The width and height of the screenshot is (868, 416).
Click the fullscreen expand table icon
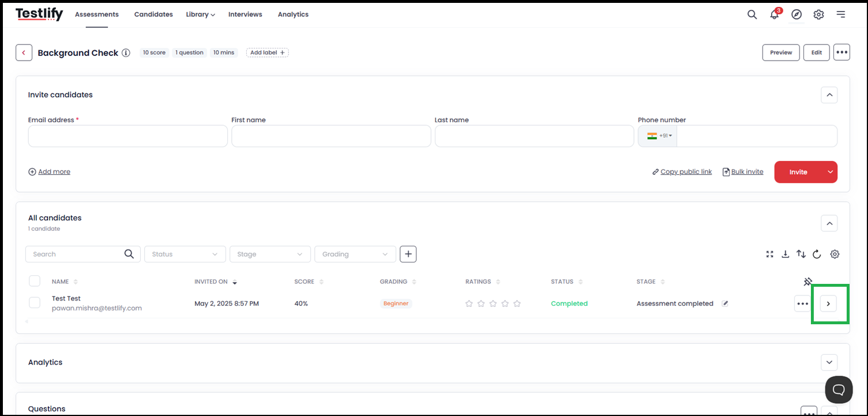point(769,254)
